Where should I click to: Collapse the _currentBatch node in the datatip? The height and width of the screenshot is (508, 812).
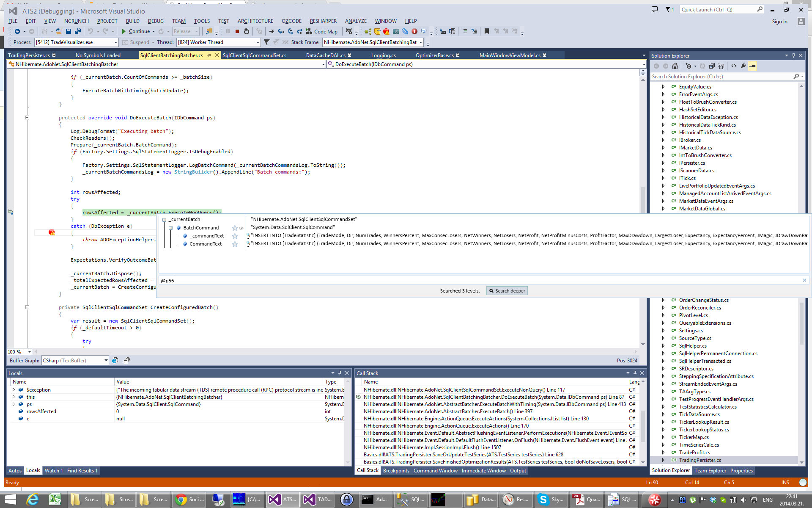pos(165,220)
